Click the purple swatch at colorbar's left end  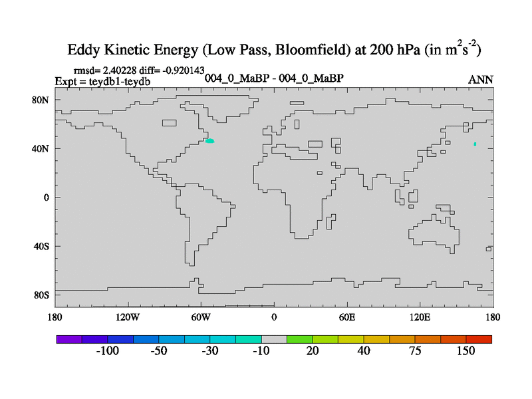click(68, 339)
